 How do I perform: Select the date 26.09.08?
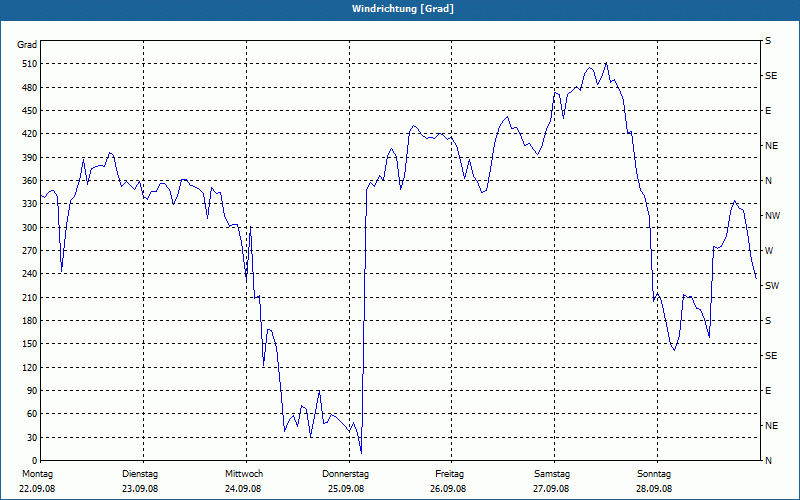[448, 489]
